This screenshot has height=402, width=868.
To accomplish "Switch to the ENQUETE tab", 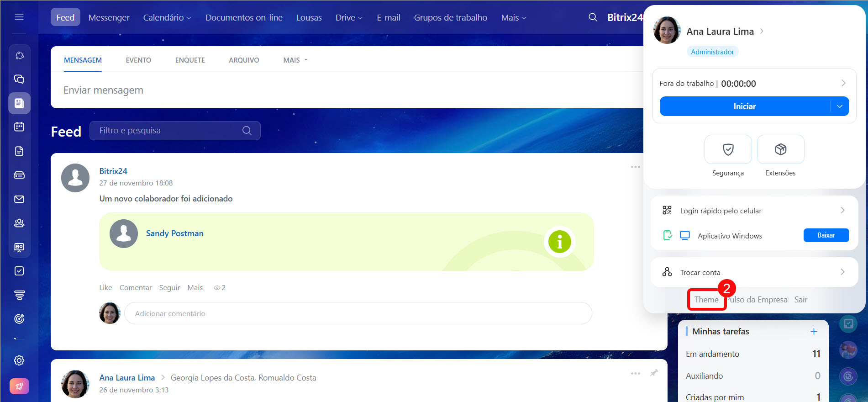I will pyautogui.click(x=190, y=60).
